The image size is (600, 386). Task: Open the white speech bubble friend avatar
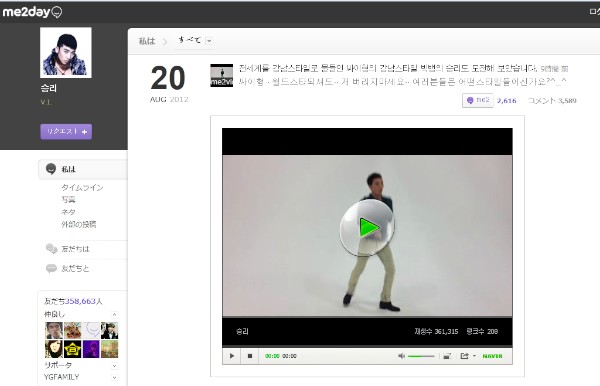pyautogui.click(x=91, y=330)
